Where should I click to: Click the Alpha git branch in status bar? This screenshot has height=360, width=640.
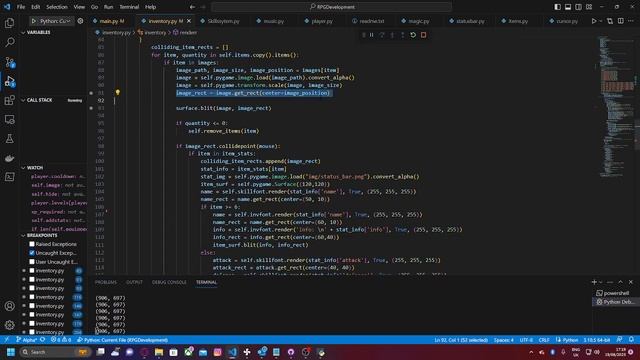(26, 340)
